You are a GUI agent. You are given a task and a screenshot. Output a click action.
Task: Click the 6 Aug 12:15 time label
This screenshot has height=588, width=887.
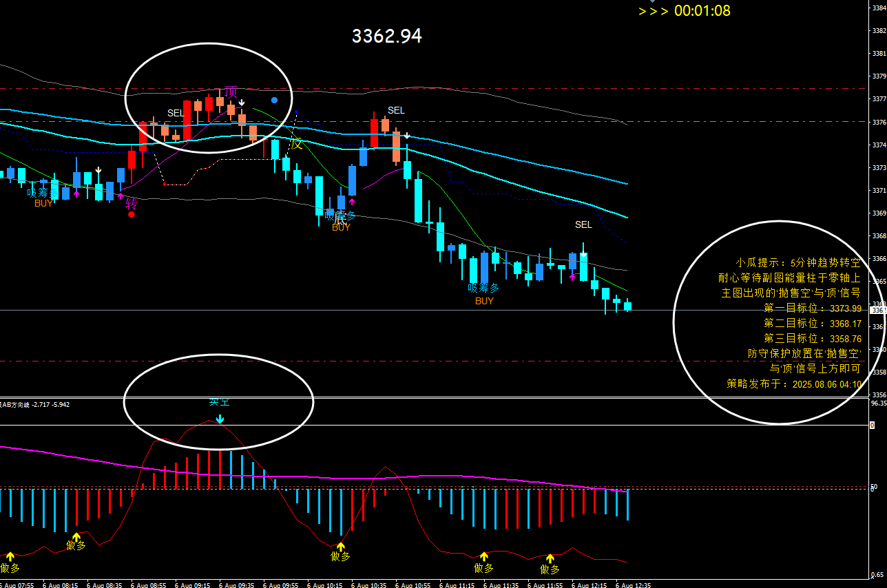tap(590, 585)
